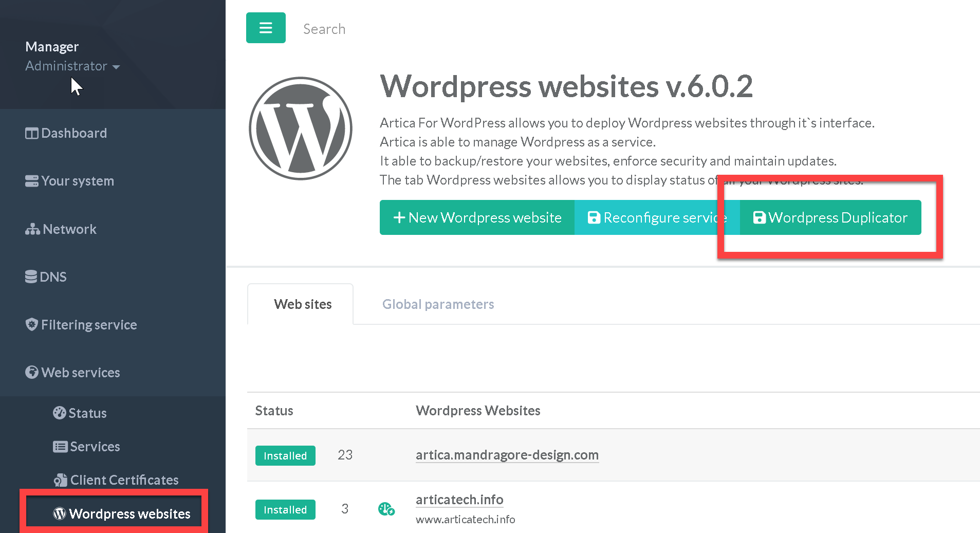Viewport: 980px width, 533px height.
Task: Click the Client Certificates icon
Action: 60,480
